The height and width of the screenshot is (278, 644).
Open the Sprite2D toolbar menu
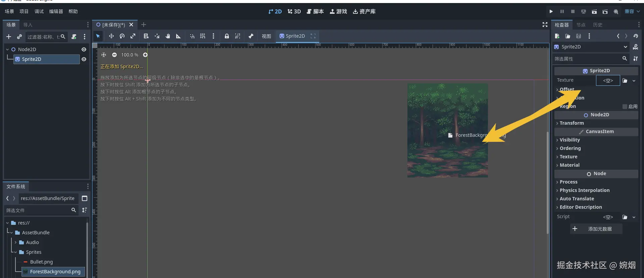click(292, 36)
